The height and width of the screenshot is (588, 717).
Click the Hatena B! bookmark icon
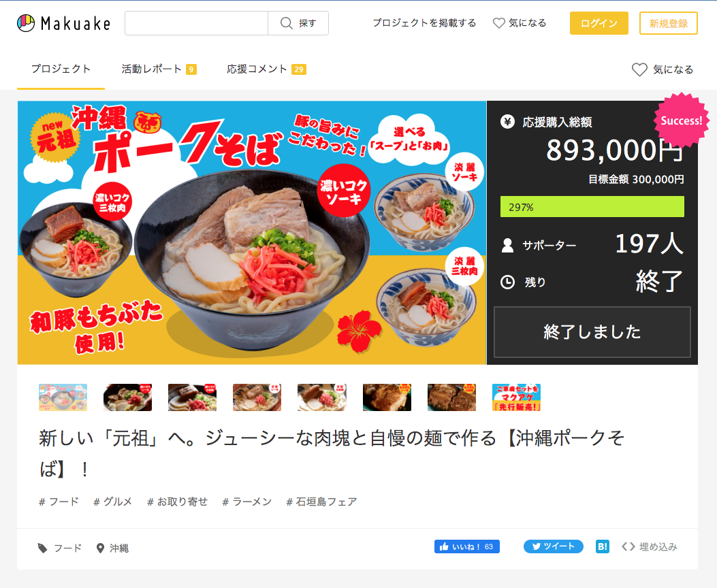point(603,546)
